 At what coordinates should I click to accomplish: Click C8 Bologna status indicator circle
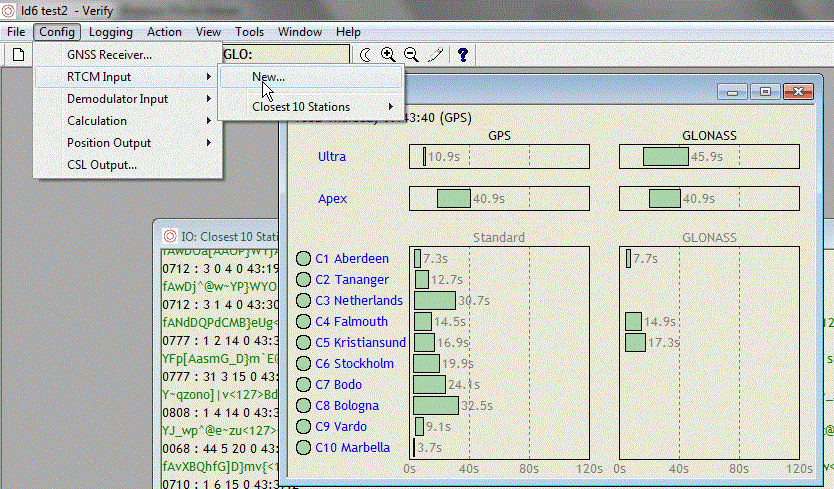(x=303, y=405)
